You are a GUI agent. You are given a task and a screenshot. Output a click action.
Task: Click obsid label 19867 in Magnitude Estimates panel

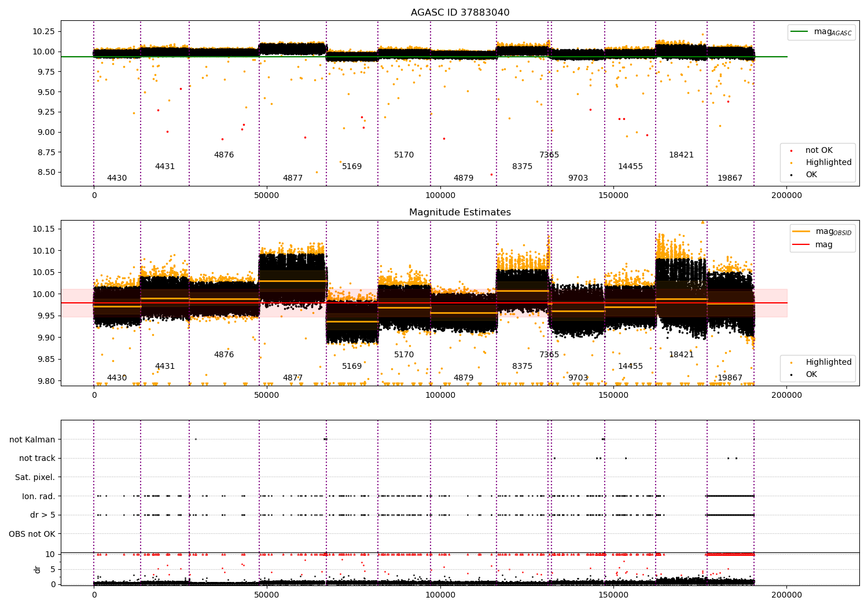730,378
